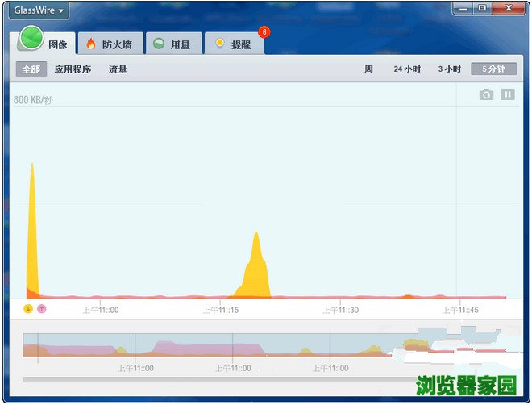Toggle the yellow download arrow indicator
The width and height of the screenshot is (532, 405).
(x=28, y=308)
